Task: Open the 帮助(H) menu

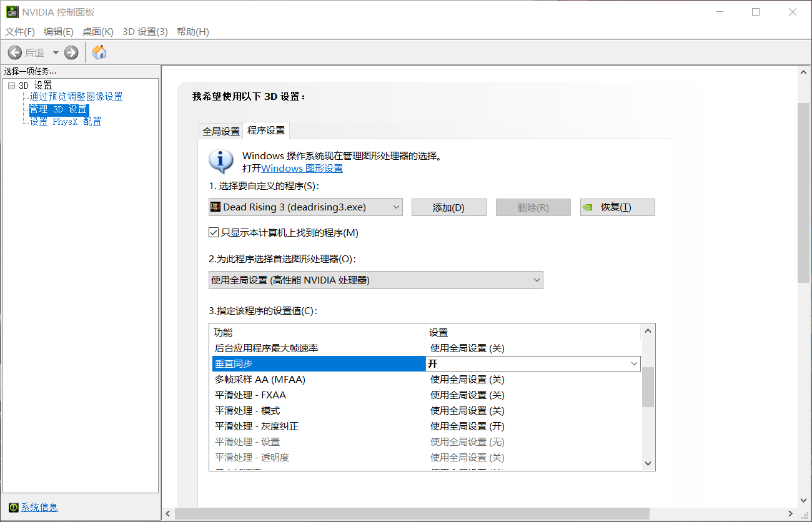Action: click(x=193, y=32)
